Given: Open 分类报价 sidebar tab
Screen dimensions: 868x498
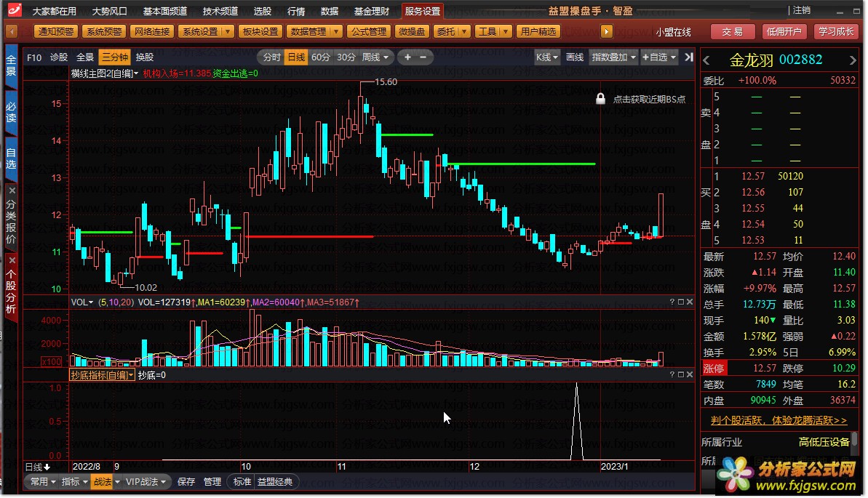Looking at the screenshot, I should pyautogui.click(x=11, y=221).
